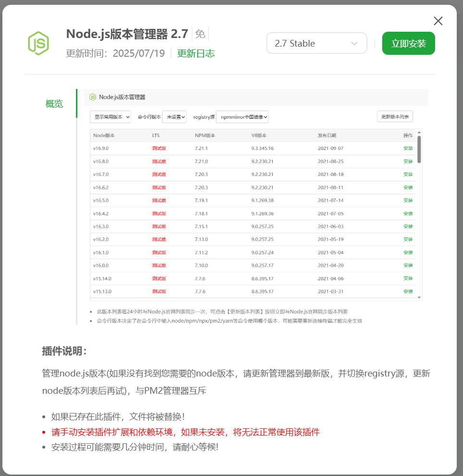Click 安装 for Node v15.13.0
The image size is (463, 476).
[x=408, y=291]
